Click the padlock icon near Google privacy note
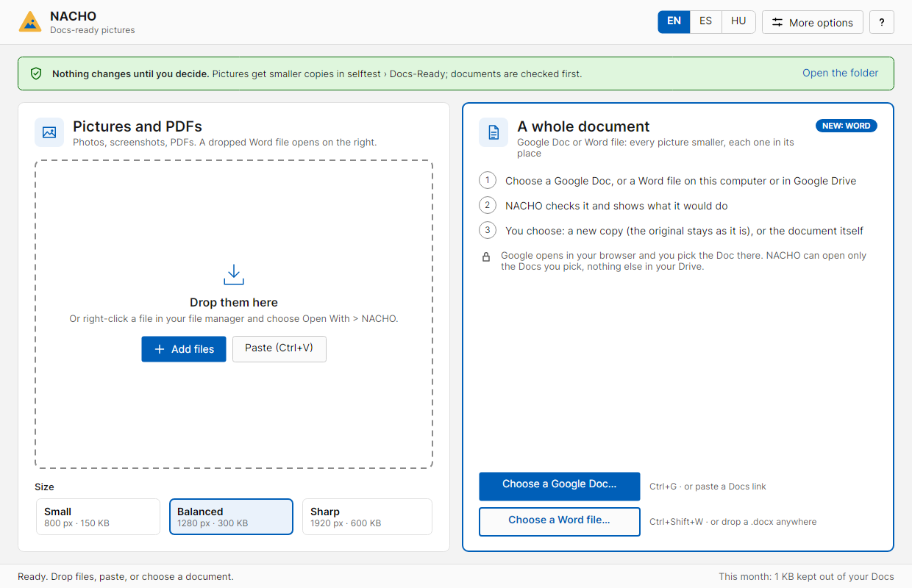Screen dimensions: 912x588 pos(486,257)
